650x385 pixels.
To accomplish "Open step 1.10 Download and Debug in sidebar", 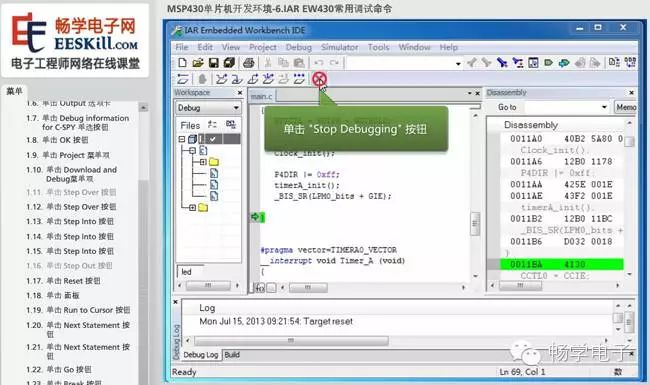I will point(81,174).
